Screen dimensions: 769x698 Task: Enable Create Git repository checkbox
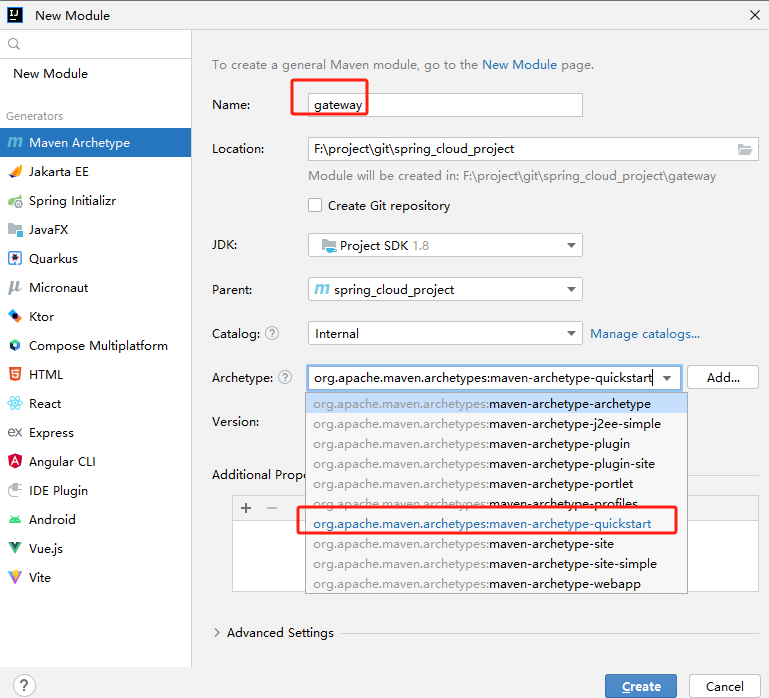tap(315, 206)
